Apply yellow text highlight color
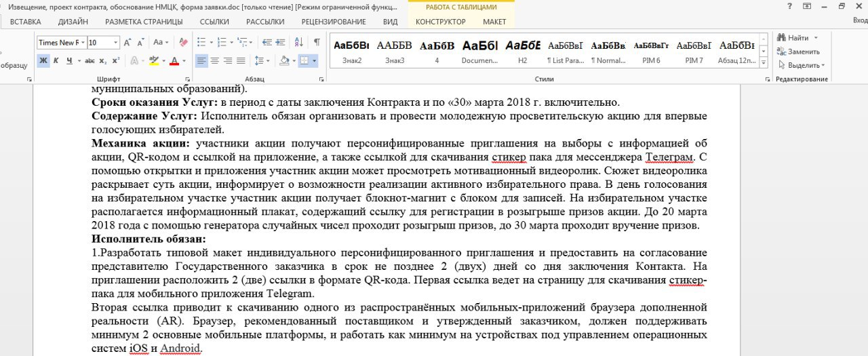The image size is (868, 356). click(154, 61)
